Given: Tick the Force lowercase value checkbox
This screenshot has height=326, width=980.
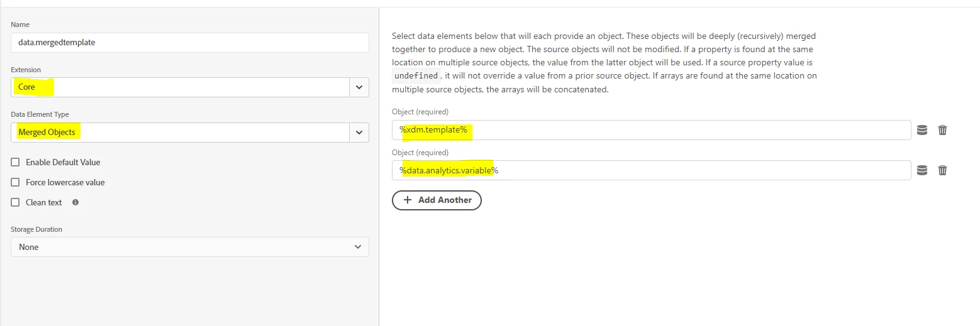Looking at the screenshot, I should (15, 182).
